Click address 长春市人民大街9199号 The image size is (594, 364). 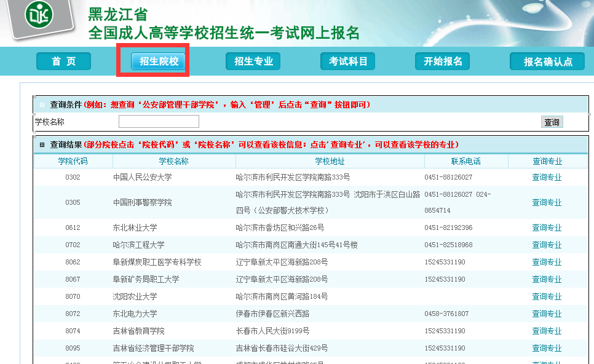[273, 331]
